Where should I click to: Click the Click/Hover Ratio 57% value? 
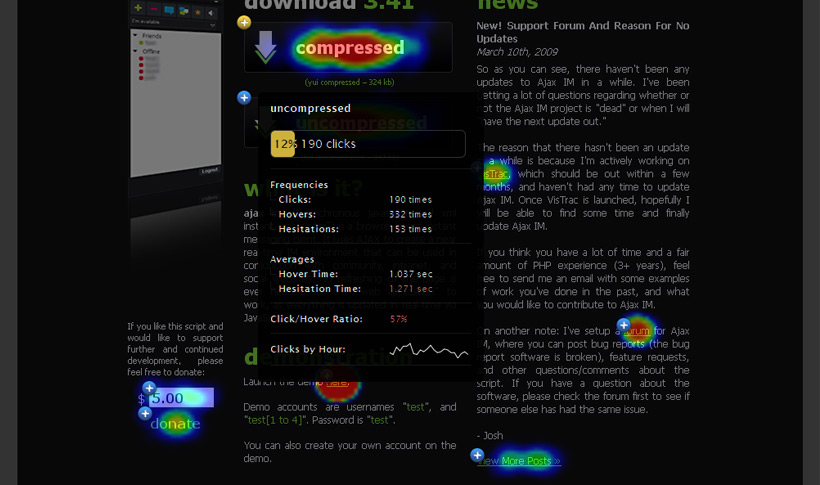coord(398,319)
